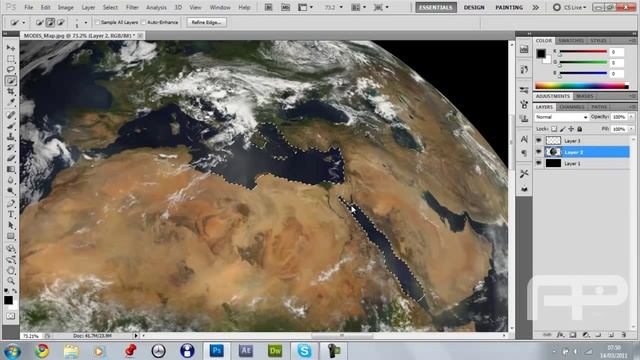This screenshot has height=360, width=640.
Task: Open the Filter menu
Action: [132, 7]
